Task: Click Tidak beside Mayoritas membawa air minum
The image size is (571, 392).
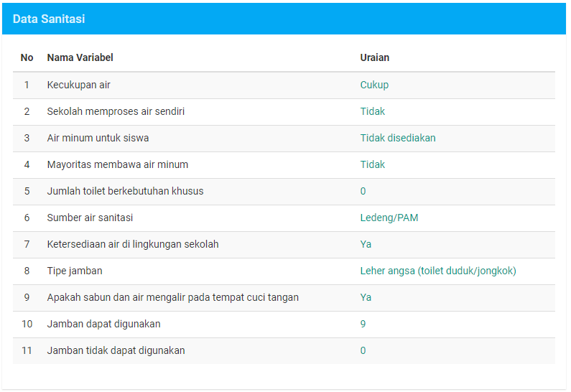Action: (372, 164)
